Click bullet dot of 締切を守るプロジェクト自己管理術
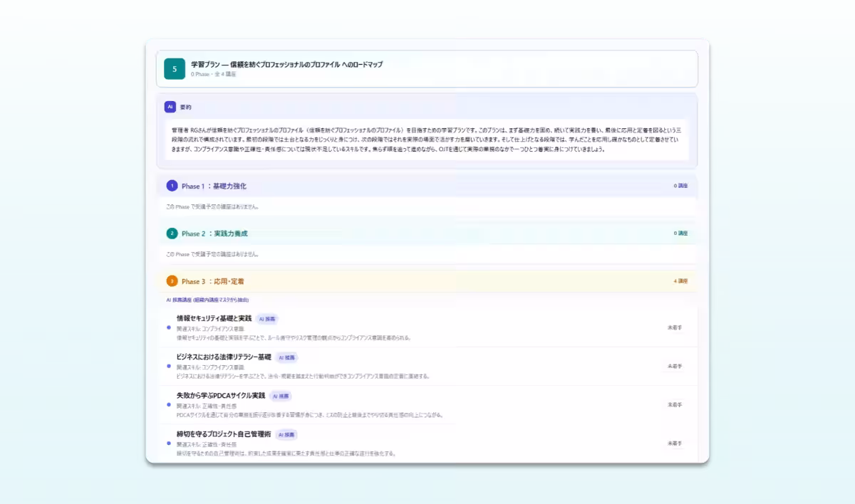 pyautogui.click(x=169, y=443)
